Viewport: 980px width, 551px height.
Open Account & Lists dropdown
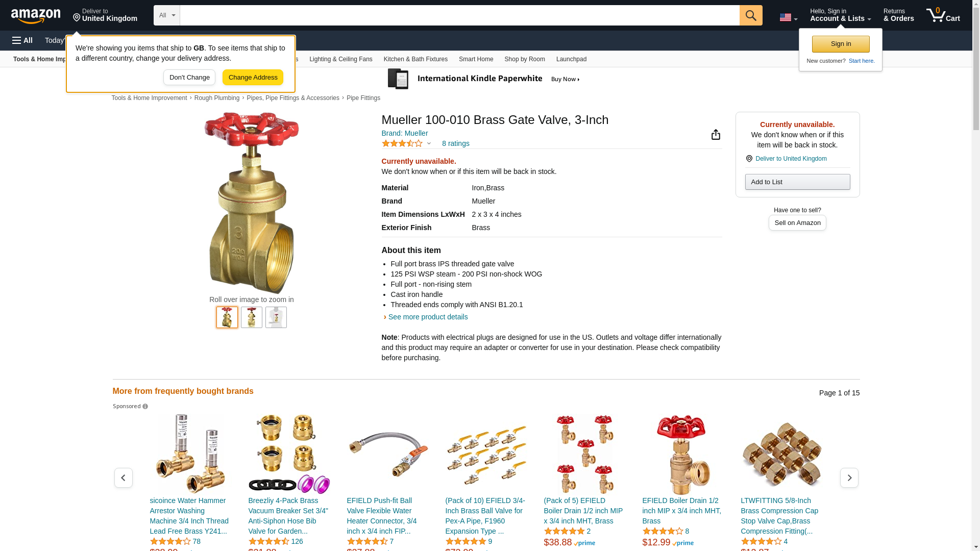pos(840,15)
